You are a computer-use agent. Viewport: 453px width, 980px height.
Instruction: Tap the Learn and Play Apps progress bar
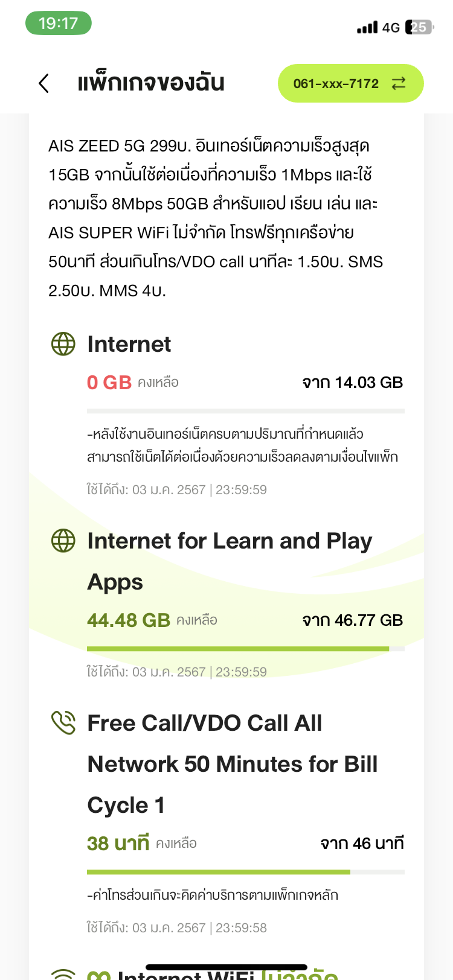coord(245,649)
